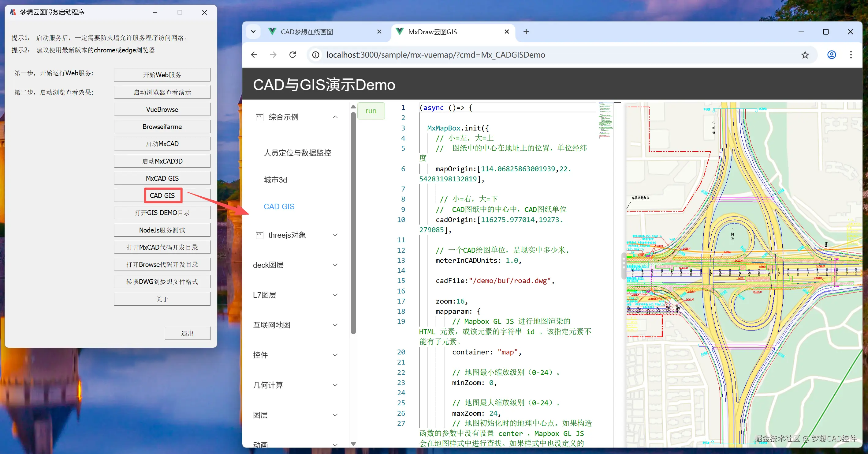Click the browser back arrow
The height and width of the screenshot is (454, 868).
click(254, 55)
